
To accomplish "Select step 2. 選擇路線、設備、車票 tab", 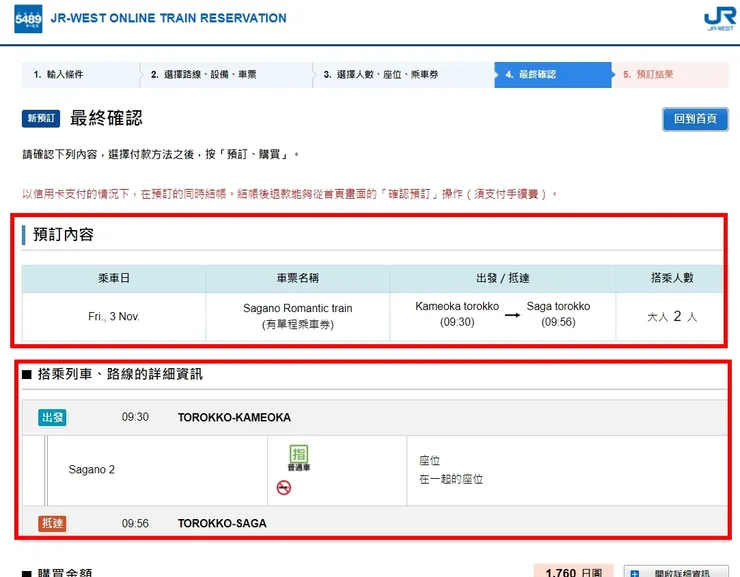I will 226,75.
